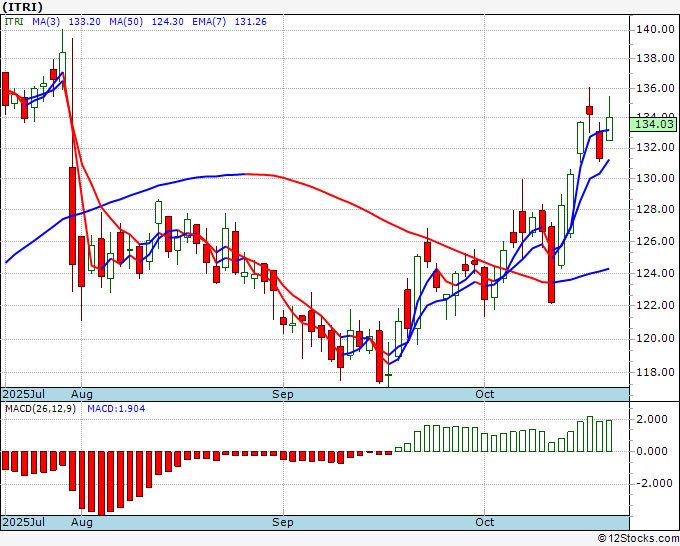Click the MA(50) legend label

click(126, 21)
